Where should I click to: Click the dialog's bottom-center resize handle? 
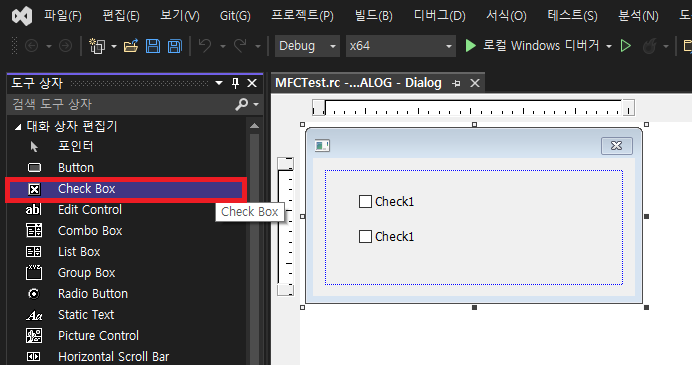pyautogui.click(x=474, y=307)
